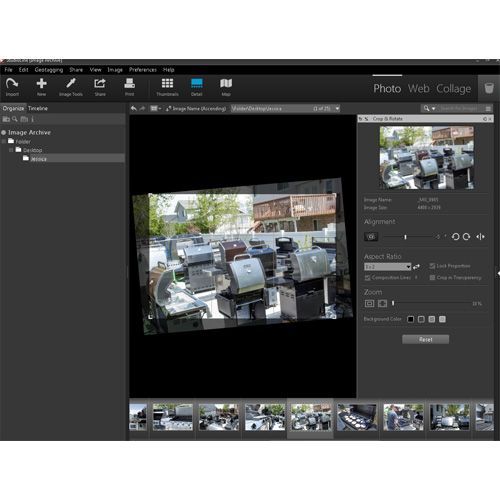500x500 pixels.
Task: Open the Geotagging menu
Action: [49, 70]
